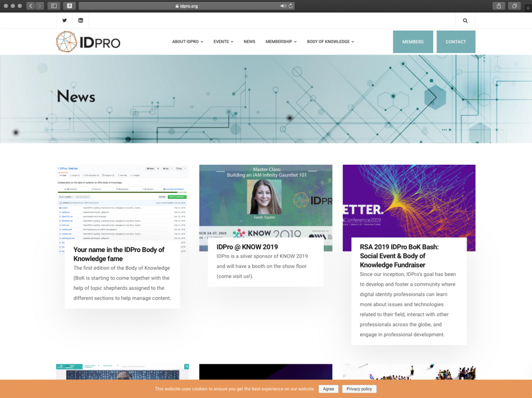This screenshot has width=532, height=398.
Task: Focus the idpro.org address bar
Action: [x=187, y=6]
